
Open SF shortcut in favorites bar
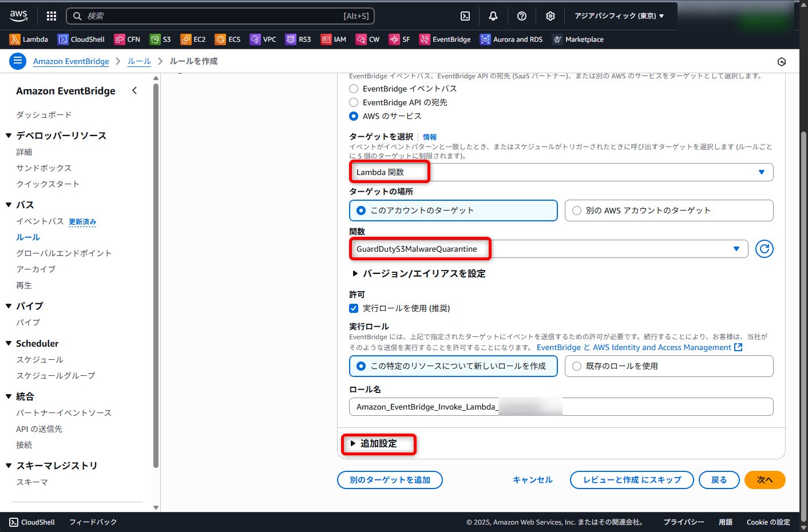(399, 39)
